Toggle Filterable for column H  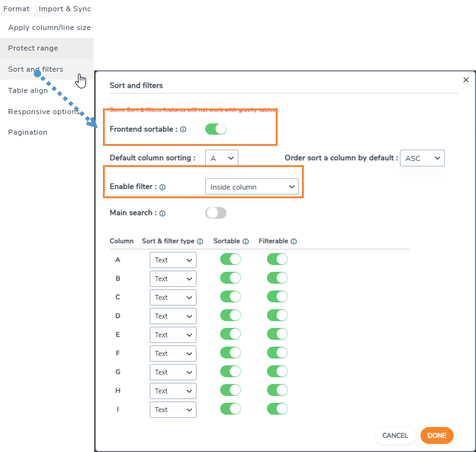pos(277,390)
